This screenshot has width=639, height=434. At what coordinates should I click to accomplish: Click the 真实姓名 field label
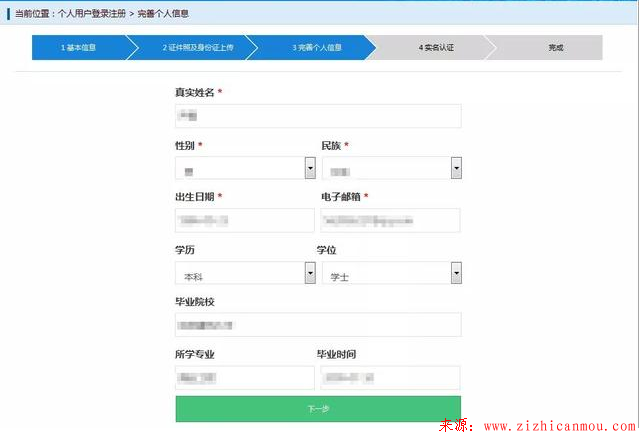(x=194, y=92)
